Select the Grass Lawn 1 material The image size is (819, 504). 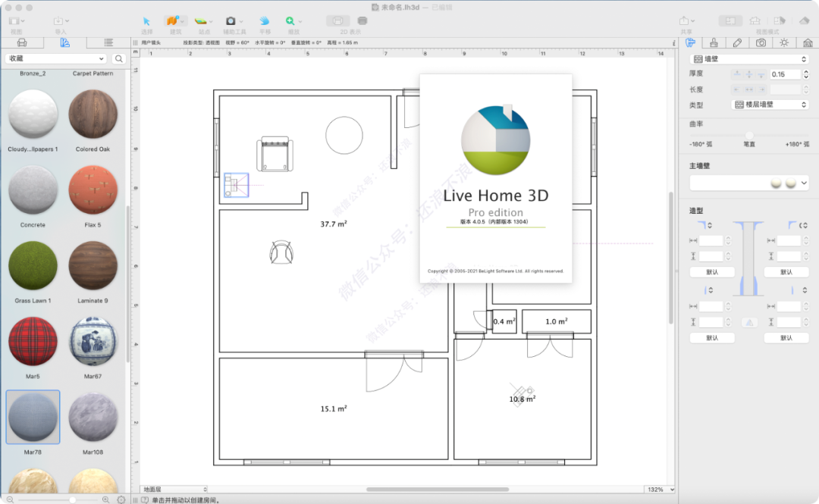[x=33, y=266]
